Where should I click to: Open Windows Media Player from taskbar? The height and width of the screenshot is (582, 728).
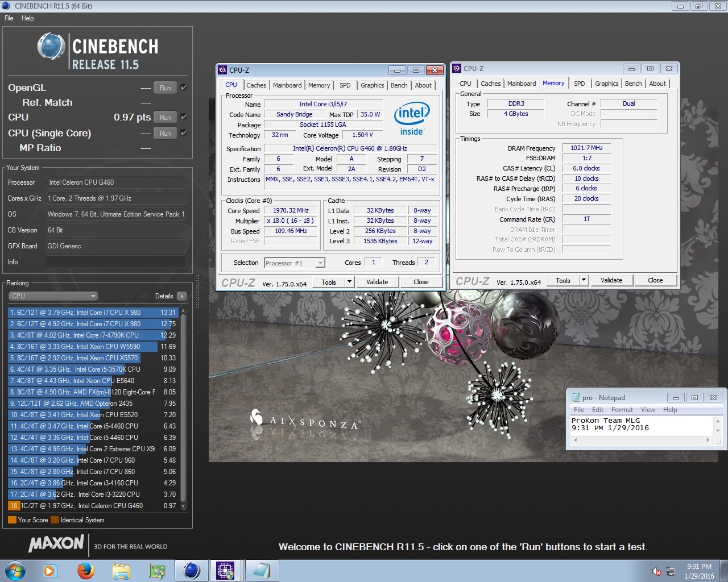click(x=50, y=571)
